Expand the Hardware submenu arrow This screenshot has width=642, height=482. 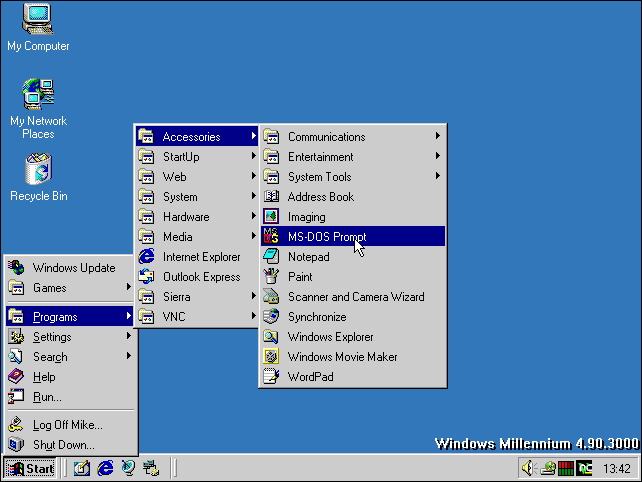coord(253,216)
